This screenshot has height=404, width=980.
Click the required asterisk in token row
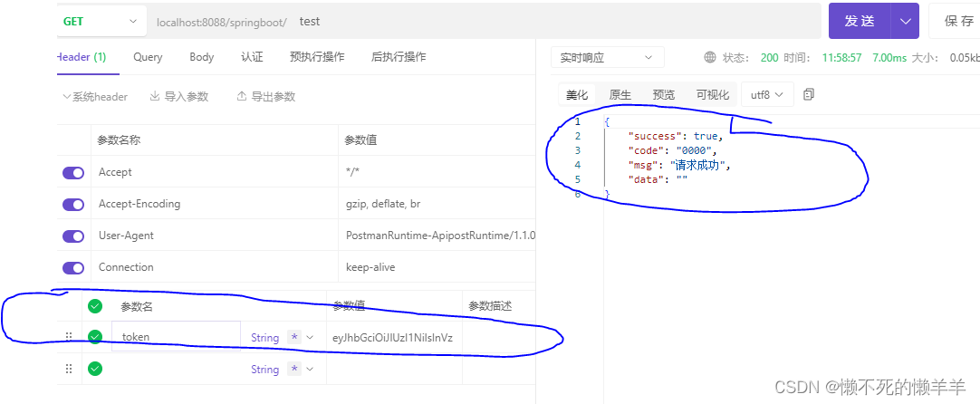pos(294,337)
